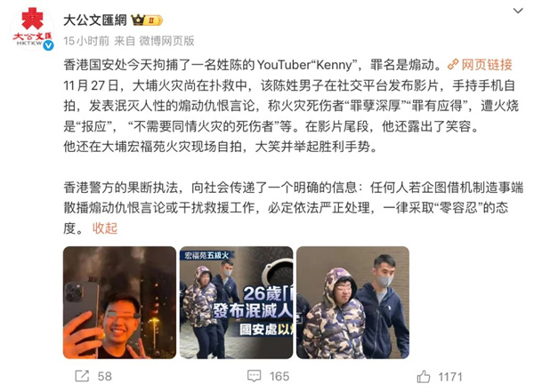Image resolution: width=534 pixels, height=392 pixels.
Task: Open the 165 comments count
Action: tap(279, 376)
